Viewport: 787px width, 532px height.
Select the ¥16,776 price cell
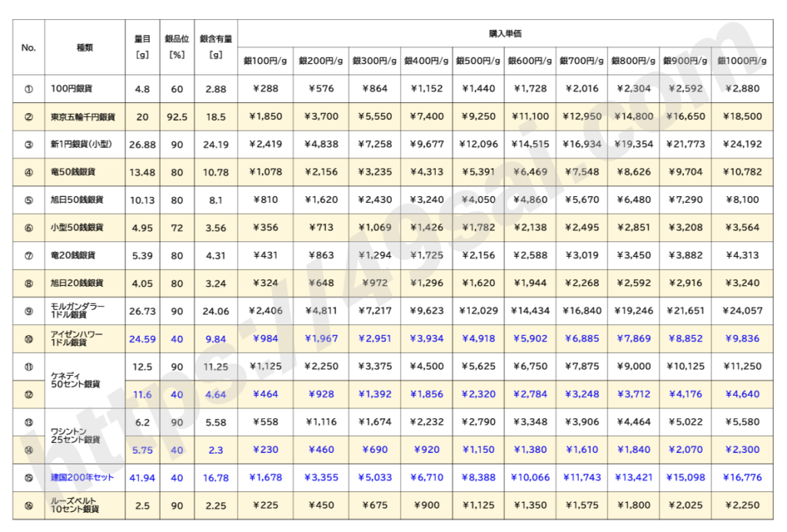742,477
